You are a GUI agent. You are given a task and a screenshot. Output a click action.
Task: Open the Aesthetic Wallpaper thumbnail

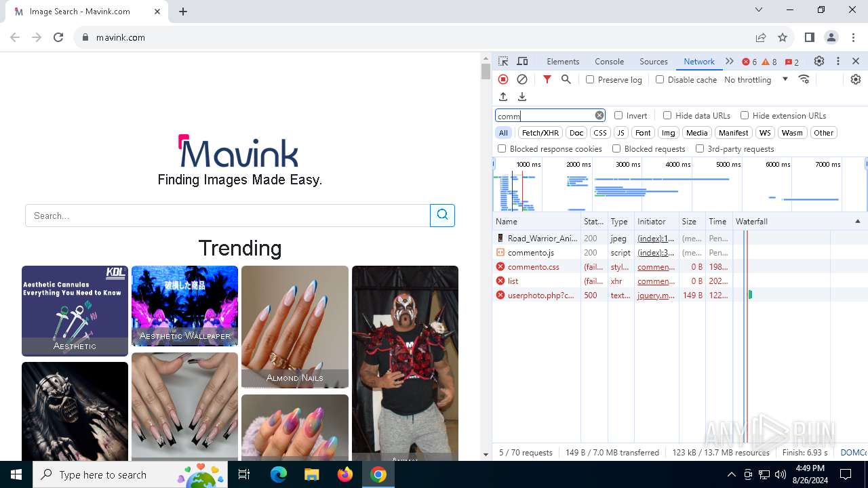pos(184,306)
